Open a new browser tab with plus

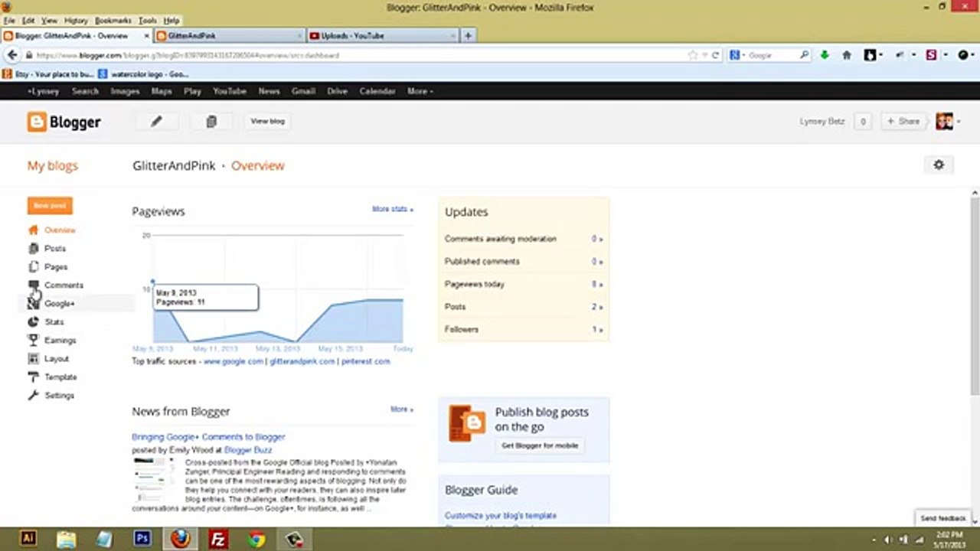[468, 35]
